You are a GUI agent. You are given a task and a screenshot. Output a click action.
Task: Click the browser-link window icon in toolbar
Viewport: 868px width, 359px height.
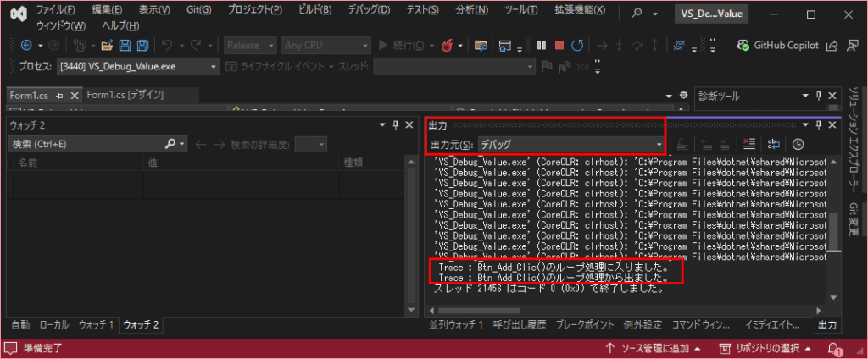tap(504, 46)
